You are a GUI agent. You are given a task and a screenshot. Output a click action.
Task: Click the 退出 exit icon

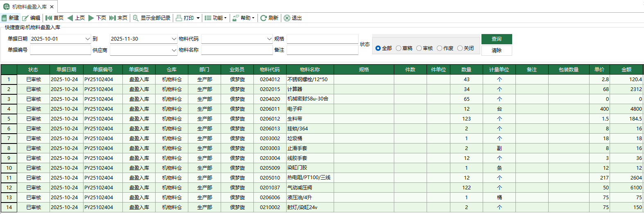[287, 18]
